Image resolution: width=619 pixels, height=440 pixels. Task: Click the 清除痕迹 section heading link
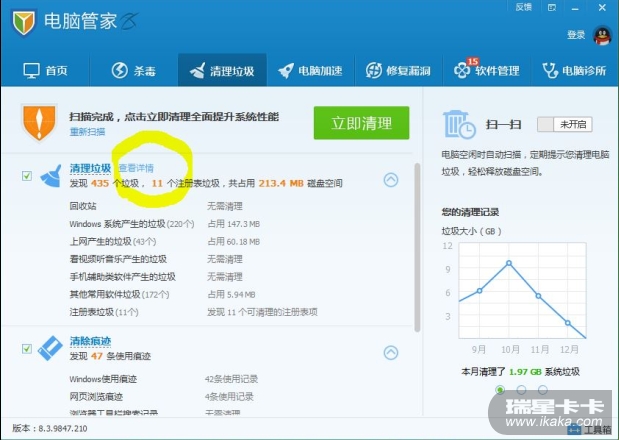90,341
